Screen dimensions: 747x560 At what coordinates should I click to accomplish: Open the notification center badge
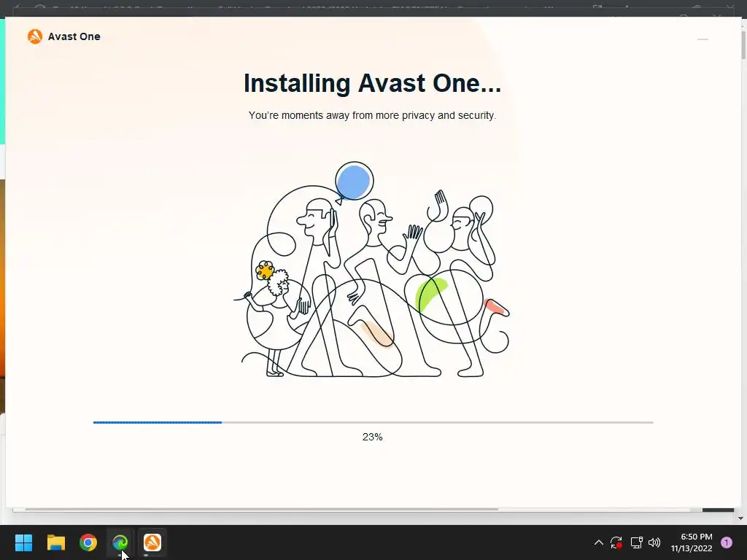pyautogui.click(x=727, y=542)
